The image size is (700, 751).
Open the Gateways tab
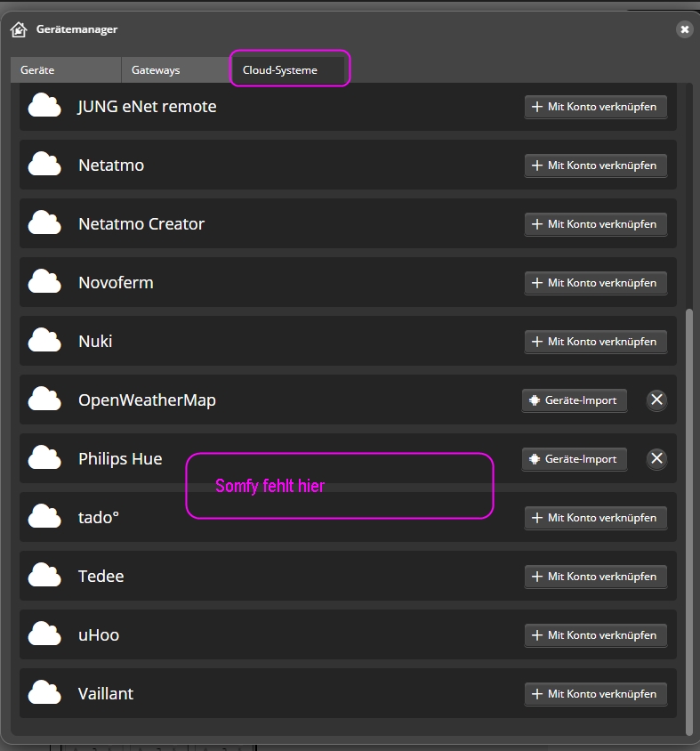tap(176, 70)
